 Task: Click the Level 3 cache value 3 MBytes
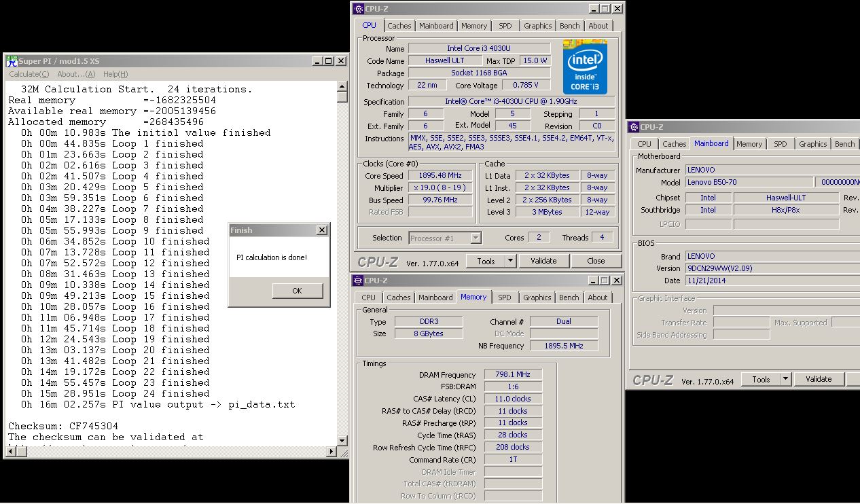547,212
